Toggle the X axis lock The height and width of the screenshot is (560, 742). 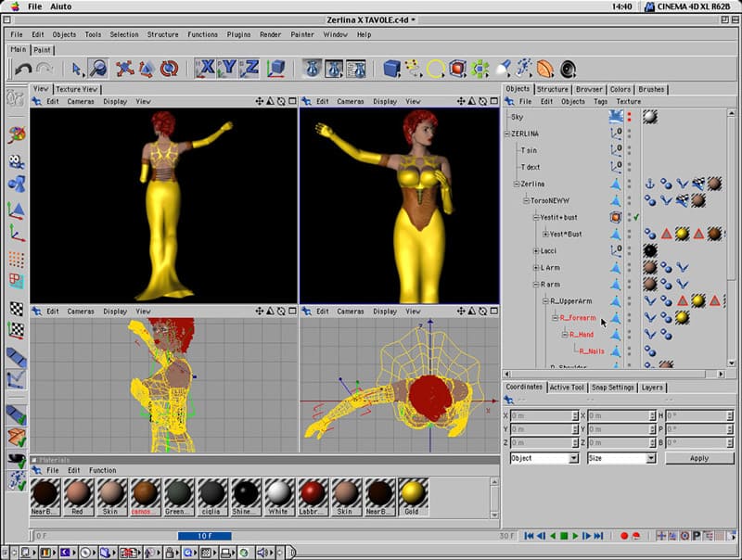(205, 69)
